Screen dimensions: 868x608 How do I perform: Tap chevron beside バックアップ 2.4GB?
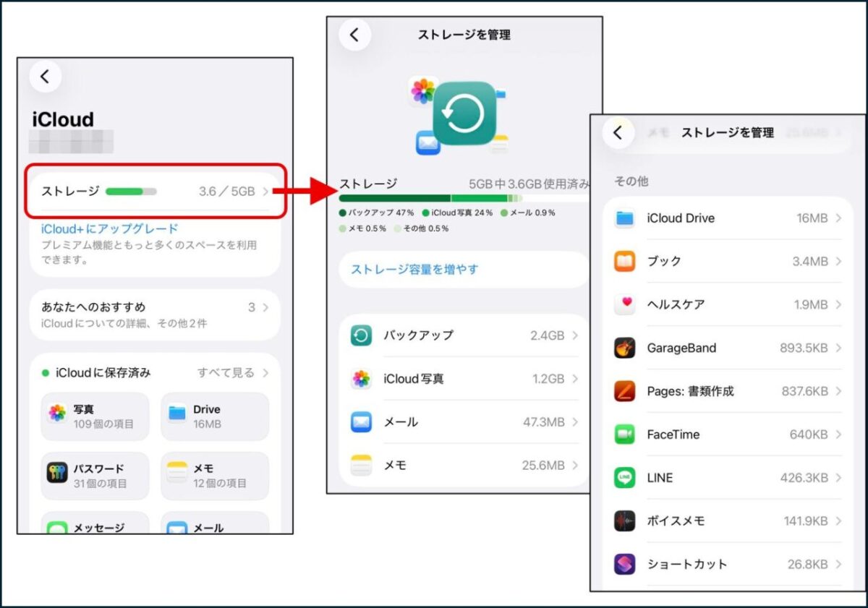point(575,335)
